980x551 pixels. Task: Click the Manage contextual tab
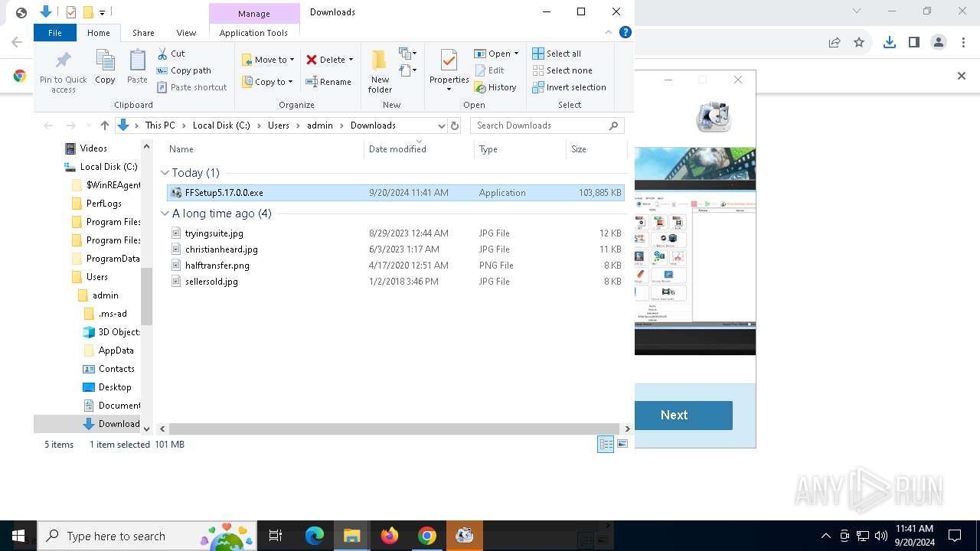tap(253, 13)
